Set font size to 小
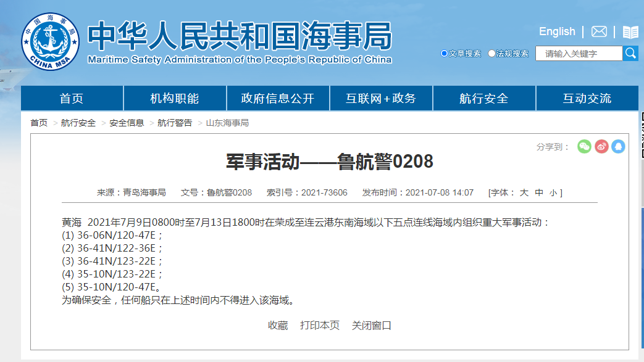The width and height of the screenshot is (644, 362). [553, 192]
